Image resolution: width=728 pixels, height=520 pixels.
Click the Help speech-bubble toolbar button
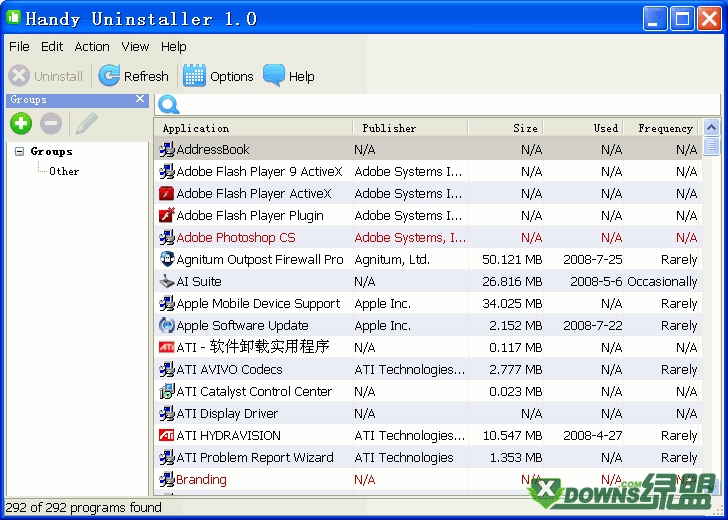289,76
